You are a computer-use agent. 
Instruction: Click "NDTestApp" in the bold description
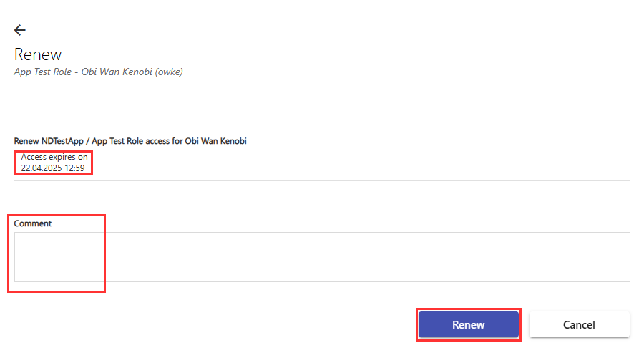click(64, 141)
